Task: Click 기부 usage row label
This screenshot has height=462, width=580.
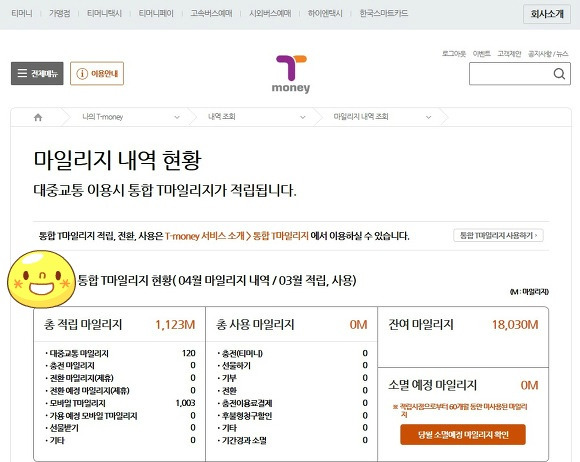Action: pyautogui.click(x=229, y=378)
